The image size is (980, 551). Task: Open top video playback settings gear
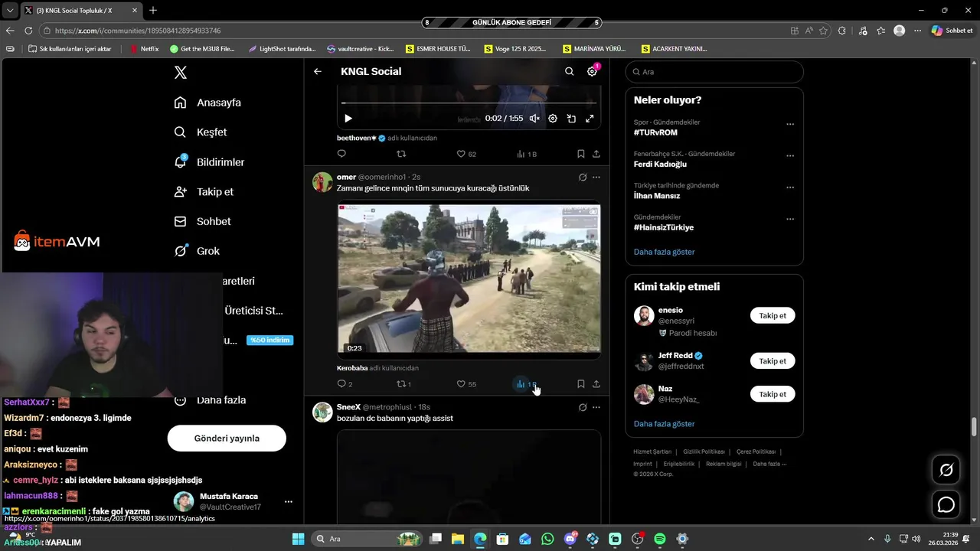pos(553,119)
